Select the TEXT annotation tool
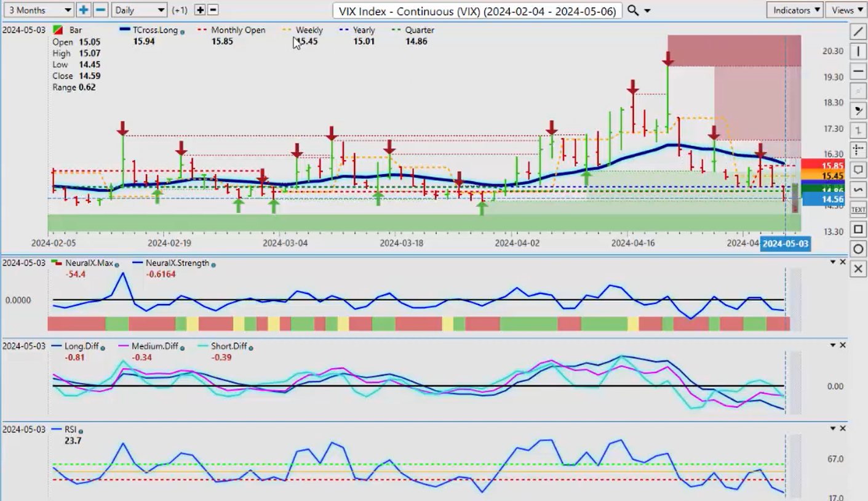This screenshot has width=868, height=501. pyautogui.click(x=858, y=210)
